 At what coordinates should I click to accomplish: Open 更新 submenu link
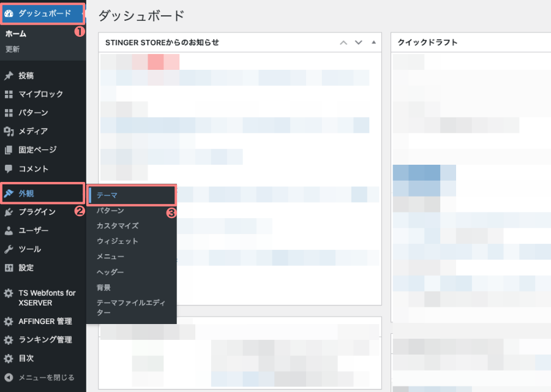pyautogui.click(x=12, y=49)
